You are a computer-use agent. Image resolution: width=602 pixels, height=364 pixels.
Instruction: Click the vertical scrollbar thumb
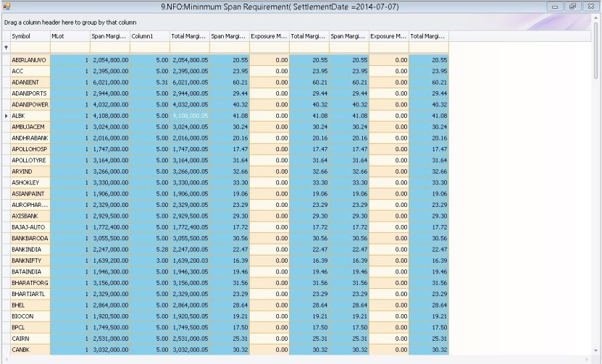pos(596,50)
